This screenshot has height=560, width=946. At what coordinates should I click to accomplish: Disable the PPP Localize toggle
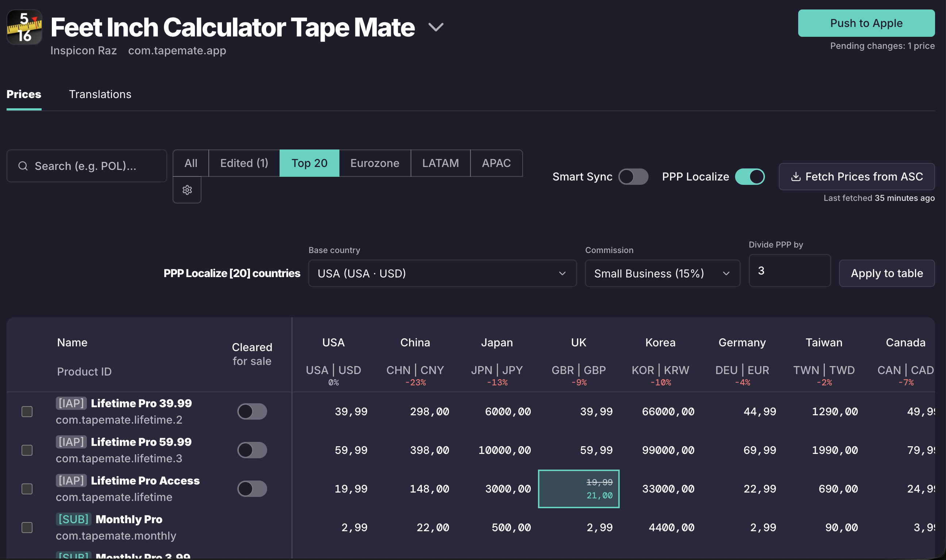750,176
